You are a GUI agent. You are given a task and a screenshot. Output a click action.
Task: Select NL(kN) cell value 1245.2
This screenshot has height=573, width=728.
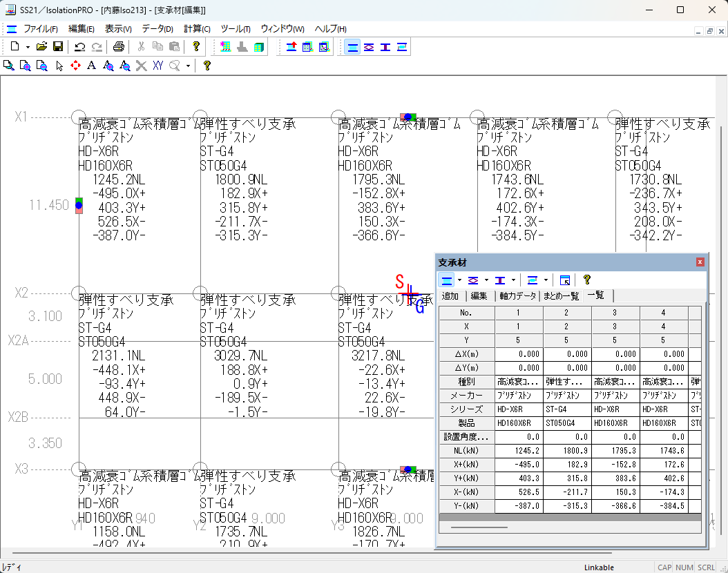pyautogui.click(x=519, y=451)
